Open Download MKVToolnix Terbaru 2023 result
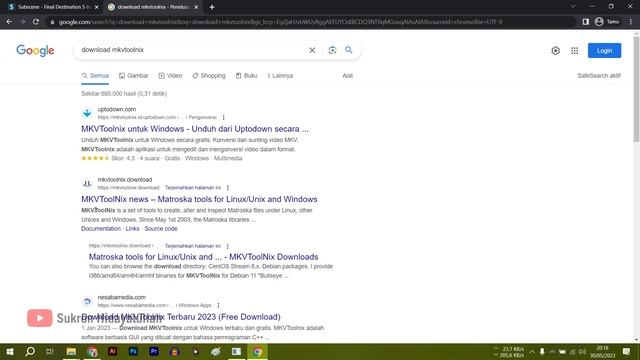Screen dimensions: 640x360 click(x=181, y=317)
